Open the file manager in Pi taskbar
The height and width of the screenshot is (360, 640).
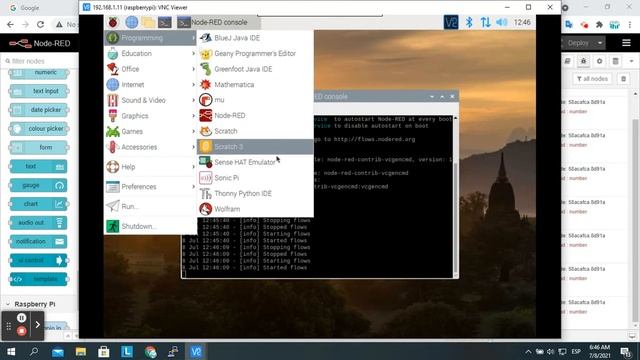point(148,22)
